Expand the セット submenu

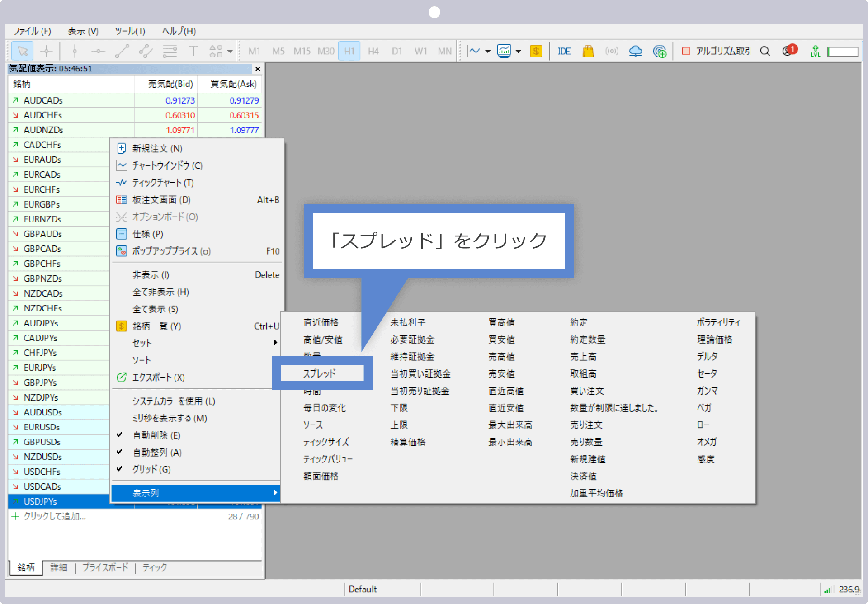pos(197,343)
